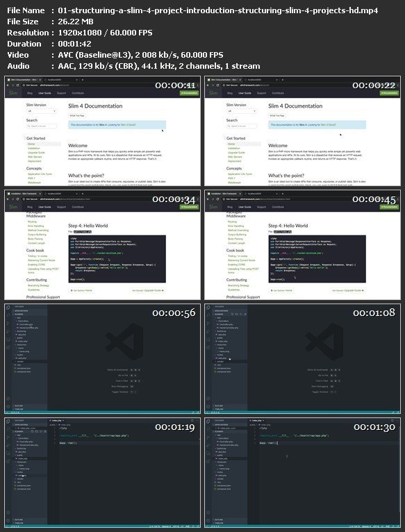Click browser back arrow in 00:00:11 frame

[8, 85]
